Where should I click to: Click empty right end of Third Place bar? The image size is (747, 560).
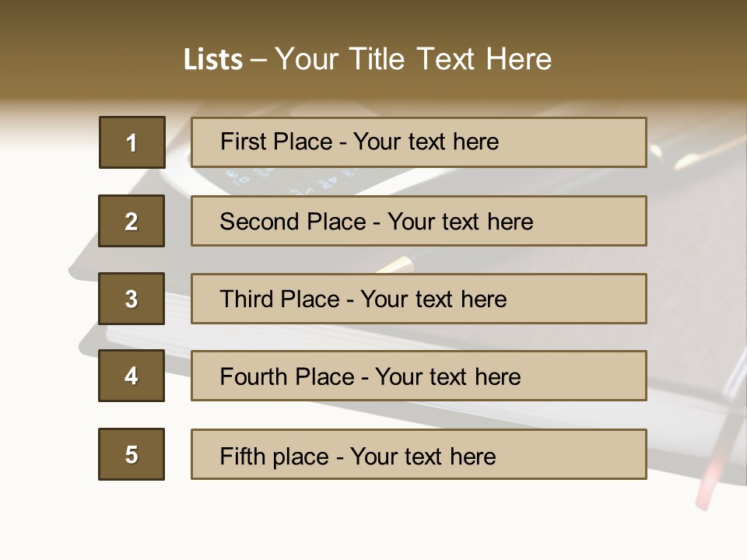[x=591, y=299]
